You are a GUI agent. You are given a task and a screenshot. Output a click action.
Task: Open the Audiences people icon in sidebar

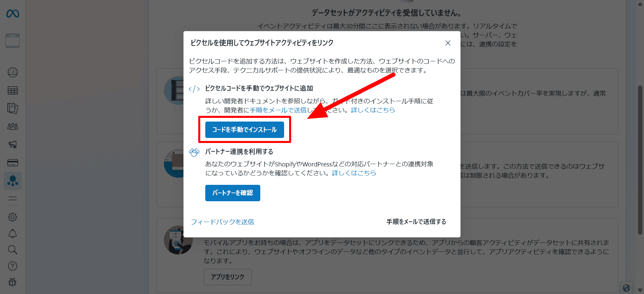(x=13, y=126)
